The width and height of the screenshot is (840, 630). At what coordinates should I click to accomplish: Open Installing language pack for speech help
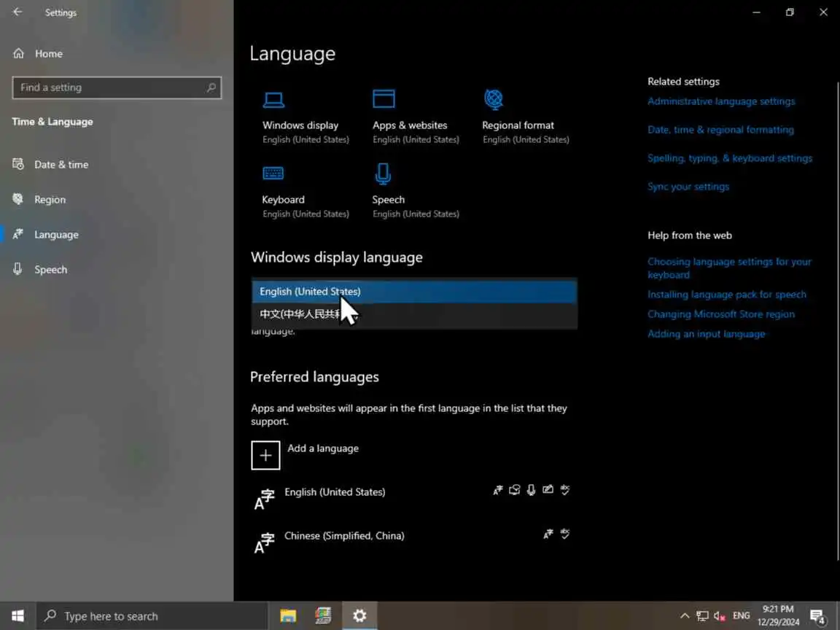coord(726,295)
